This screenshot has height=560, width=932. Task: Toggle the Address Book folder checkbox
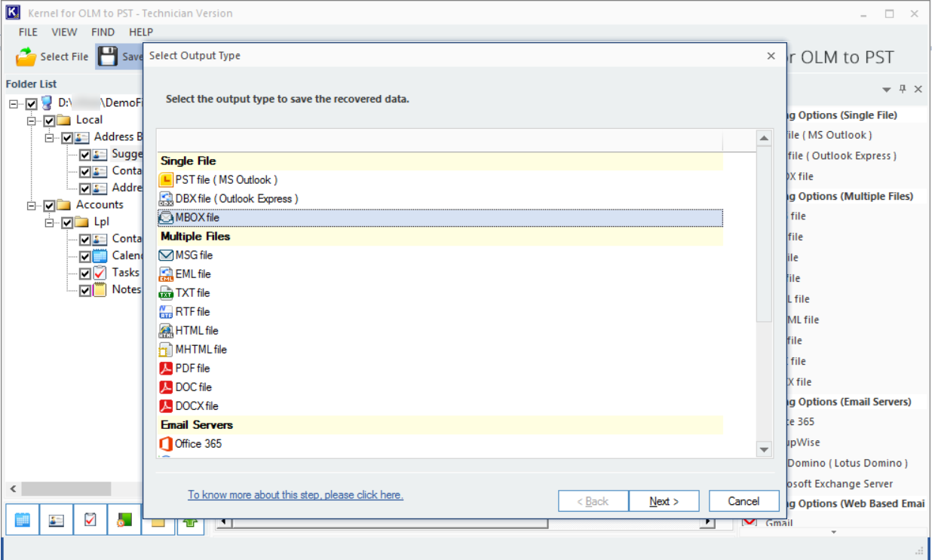(67, 138)
